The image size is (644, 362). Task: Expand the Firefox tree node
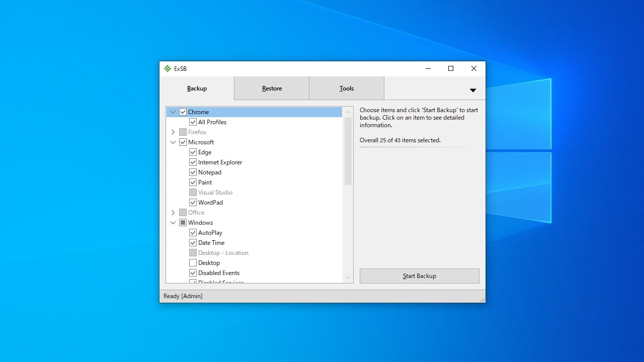tap(173, 132)
